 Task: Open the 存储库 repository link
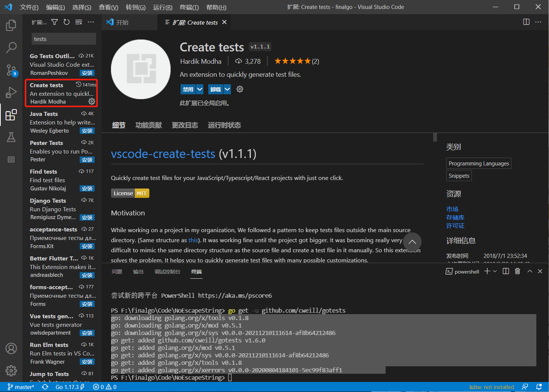point(455,217)
